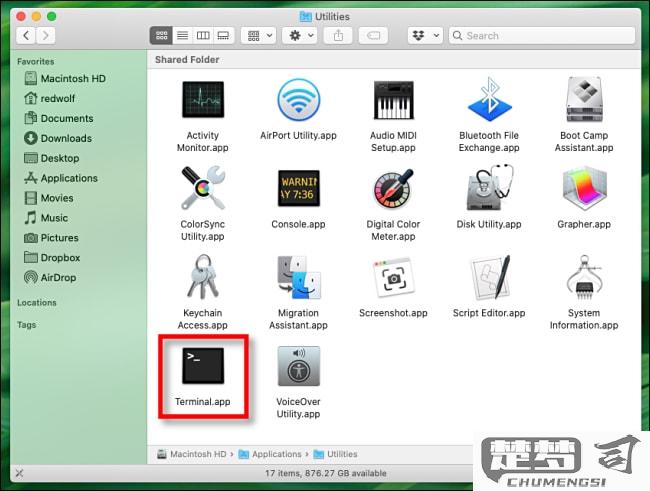The image size is (650, 491).
Task: Open the gear Action menu
Action: point(301,36)
